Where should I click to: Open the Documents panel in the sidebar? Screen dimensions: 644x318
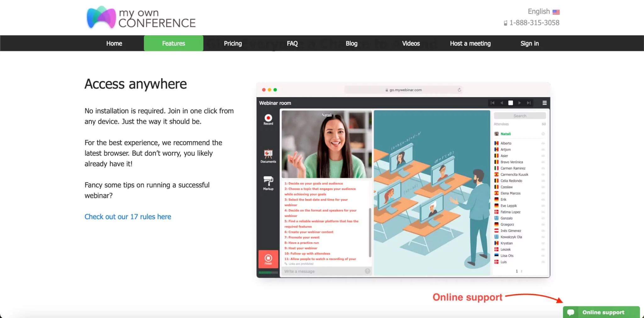pos(268,156)
